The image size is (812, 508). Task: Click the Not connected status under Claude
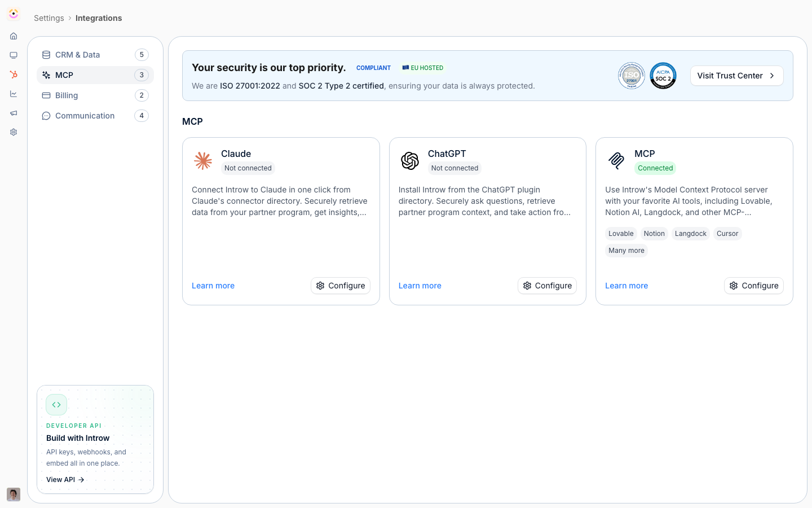[x=248, y=168]
